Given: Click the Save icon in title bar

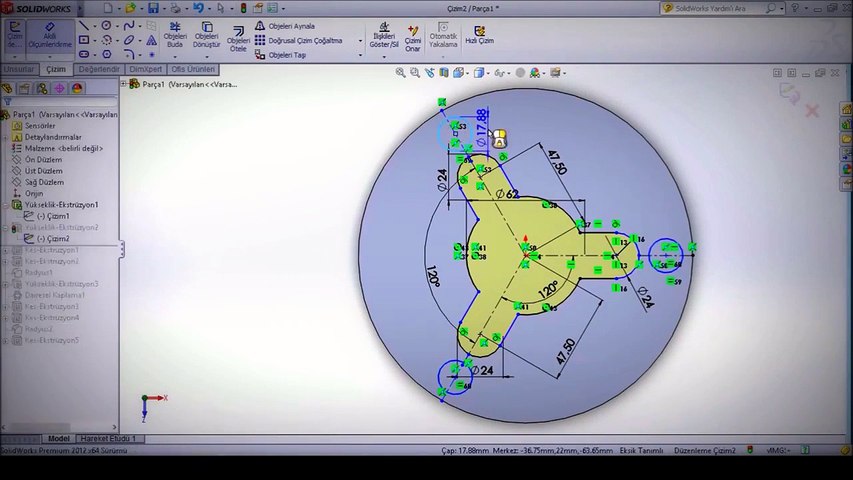Looking at the screenshot, I should pos(153,8).
